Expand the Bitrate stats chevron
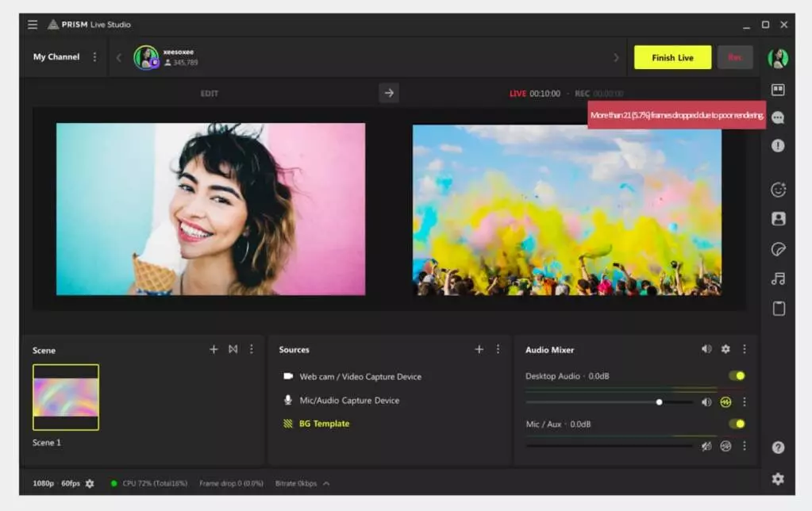The height and width of the screenshot is (511, 812). 326,483
